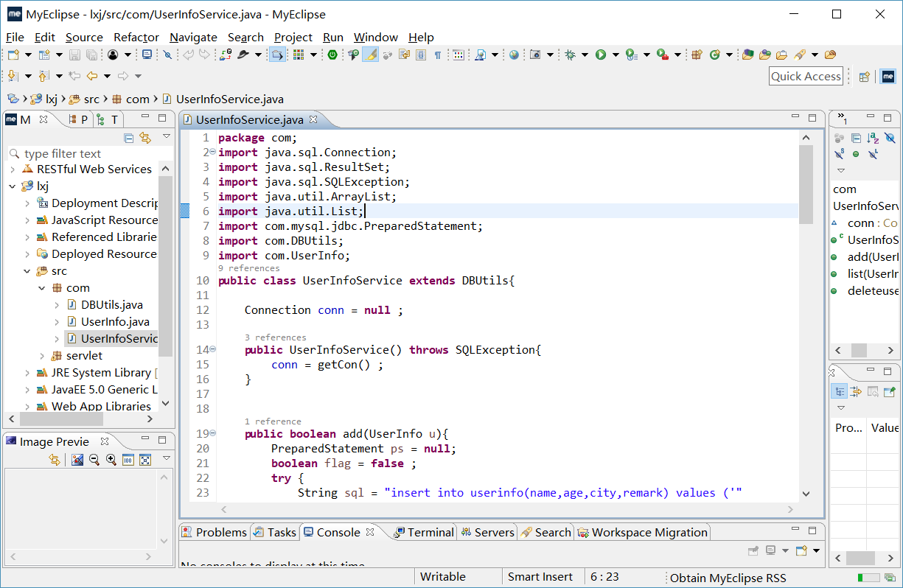903x588 pixels.
Task: Click the Save icon in the toolbar
Action: pos(74,55)
